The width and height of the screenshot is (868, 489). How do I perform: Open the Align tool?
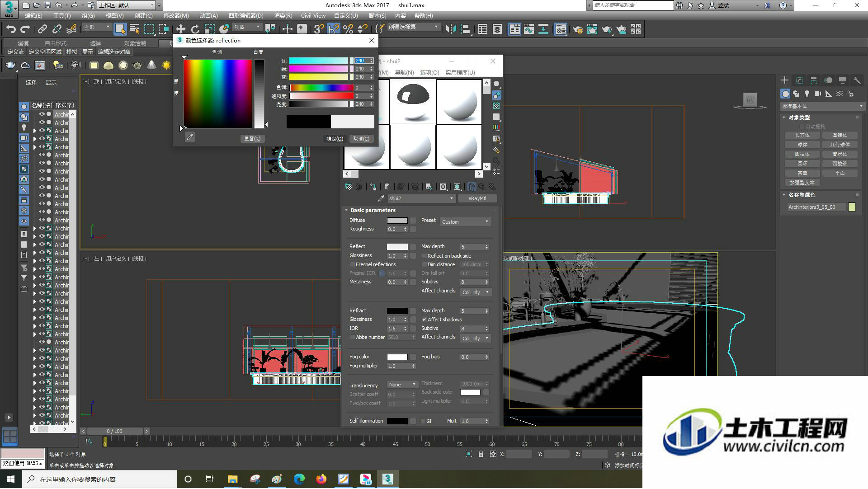[x=465, y=29]
